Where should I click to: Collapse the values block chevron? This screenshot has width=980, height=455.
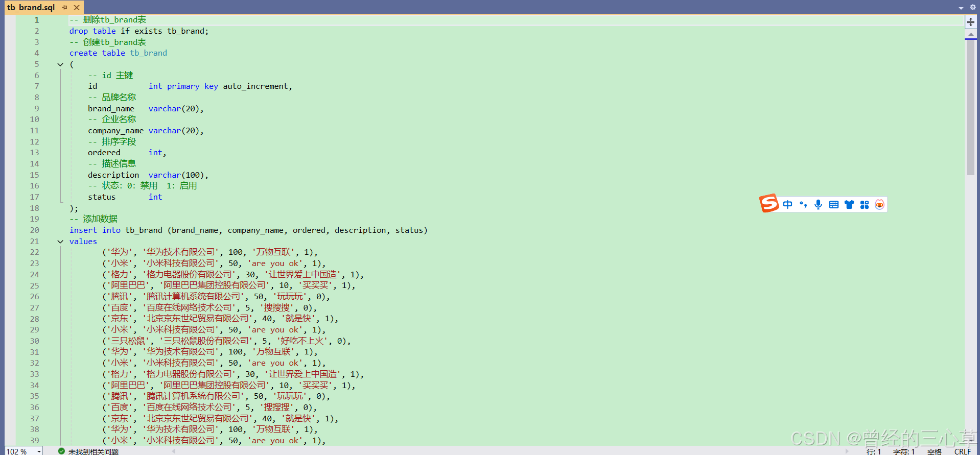tap(60, 242)
